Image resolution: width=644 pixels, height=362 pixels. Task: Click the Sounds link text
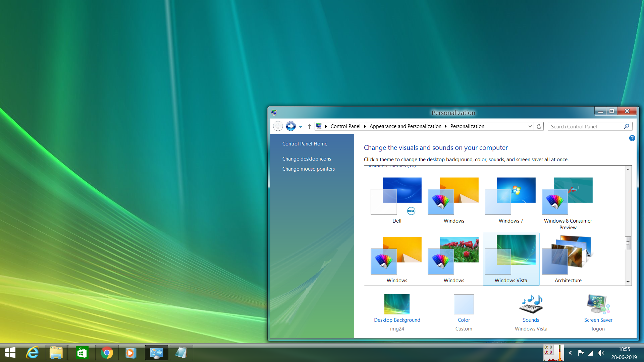(x=531, y=320)
